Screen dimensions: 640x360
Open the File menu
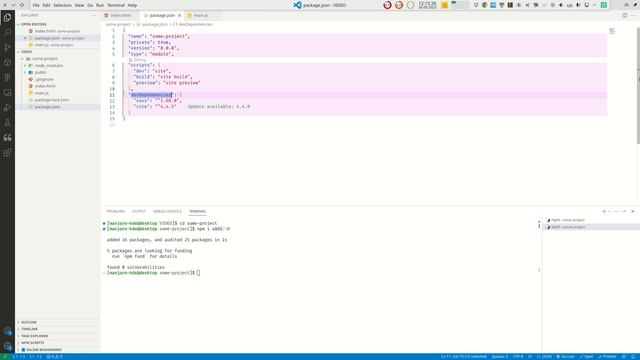(36, 5)
